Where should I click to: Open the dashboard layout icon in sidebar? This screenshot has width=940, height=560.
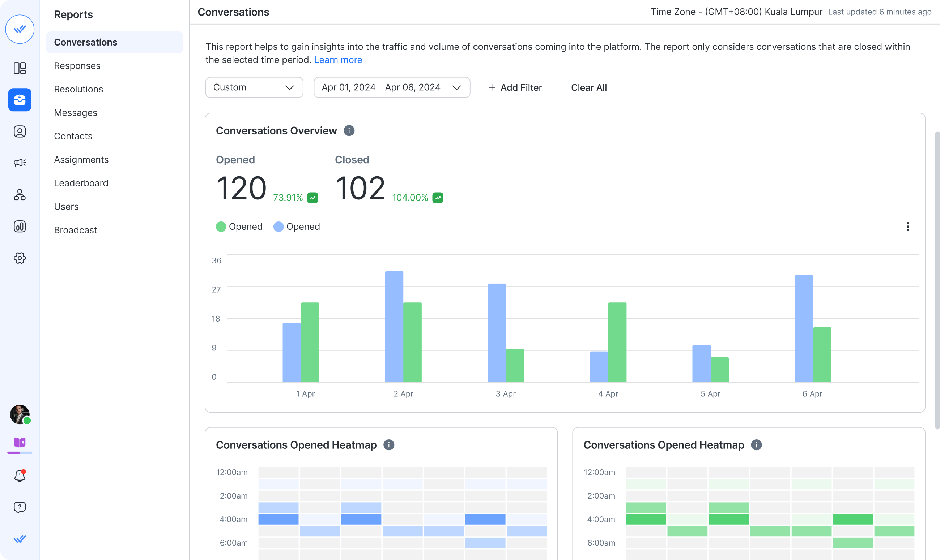20,68
